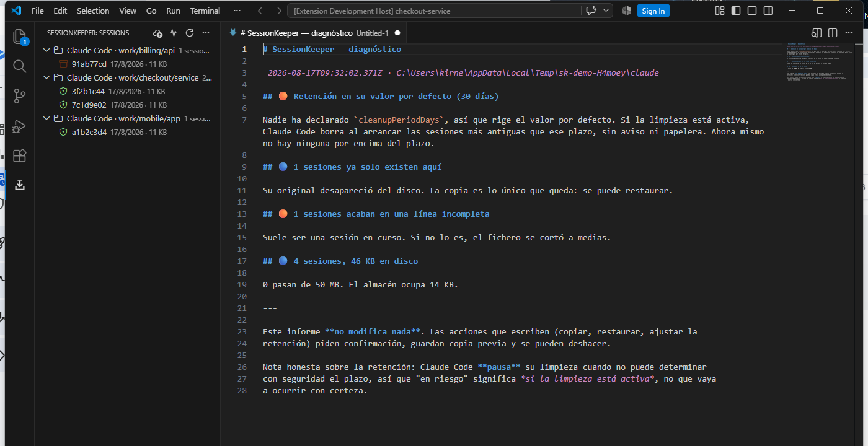The height and width of the screenshot is (446, 868).
Task: Click heading '4 sesiones, 46 KB en disco'
Action: pyautogui.click(x=356, y=261)
